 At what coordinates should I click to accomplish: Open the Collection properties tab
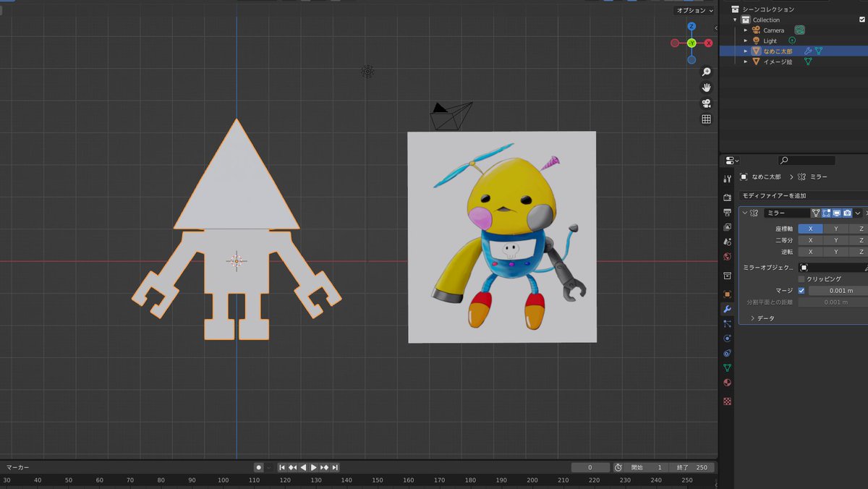tap(728, 276)
